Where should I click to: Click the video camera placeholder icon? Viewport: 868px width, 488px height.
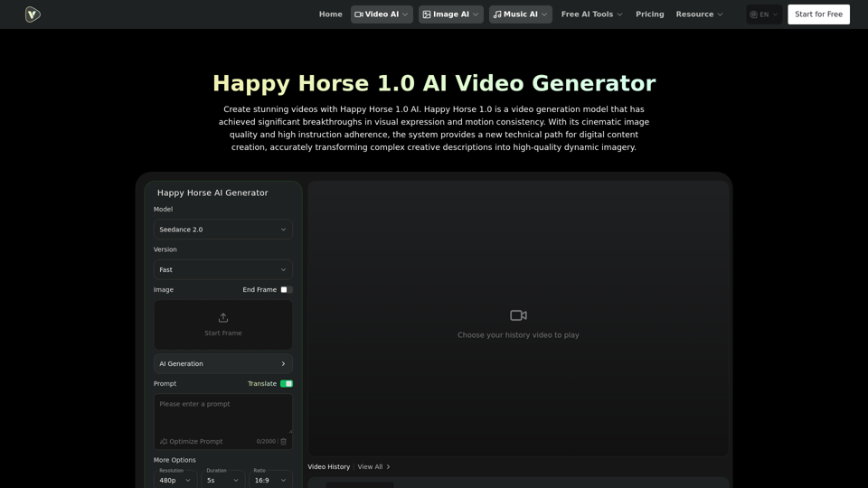[518, 315]
